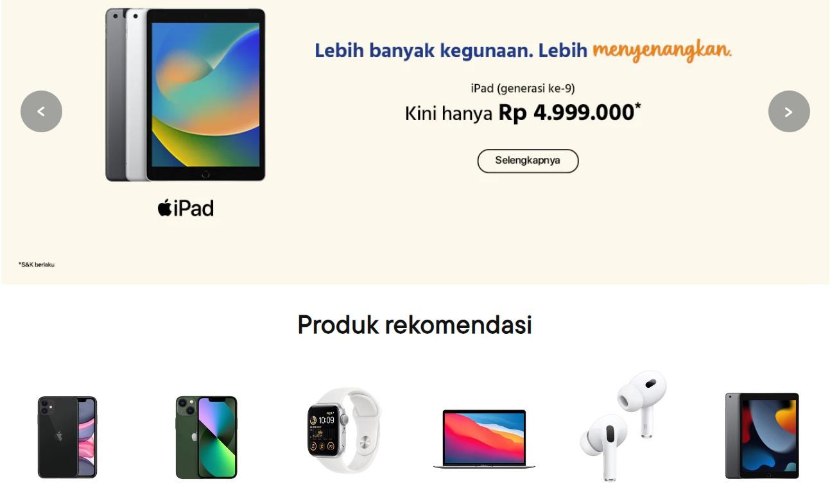Click the 'Lebih banyak kegunaan' headline
The height and width of the screenshot is (504, 830).
[424, 51]
